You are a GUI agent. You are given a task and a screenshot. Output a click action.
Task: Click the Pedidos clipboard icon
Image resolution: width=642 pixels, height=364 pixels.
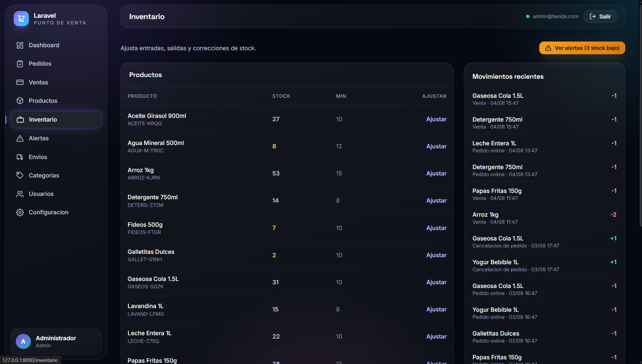tap(20, 64)
